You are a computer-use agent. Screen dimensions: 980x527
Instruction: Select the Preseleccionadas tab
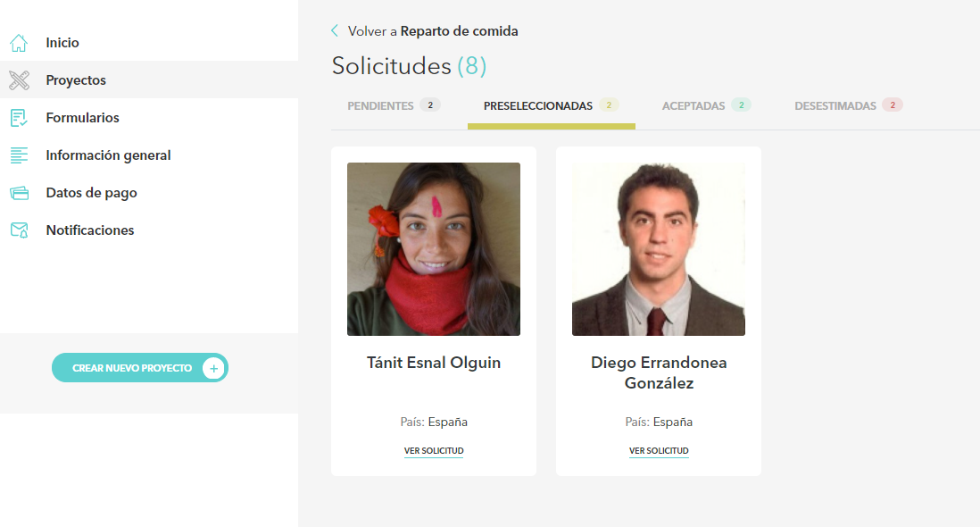552,105
